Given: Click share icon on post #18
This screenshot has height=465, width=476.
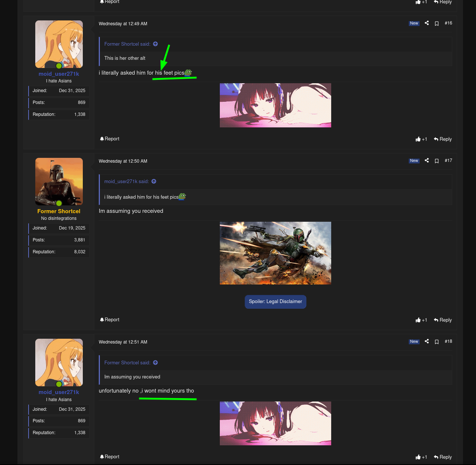Looking at the screenshot, I should 427,341.
